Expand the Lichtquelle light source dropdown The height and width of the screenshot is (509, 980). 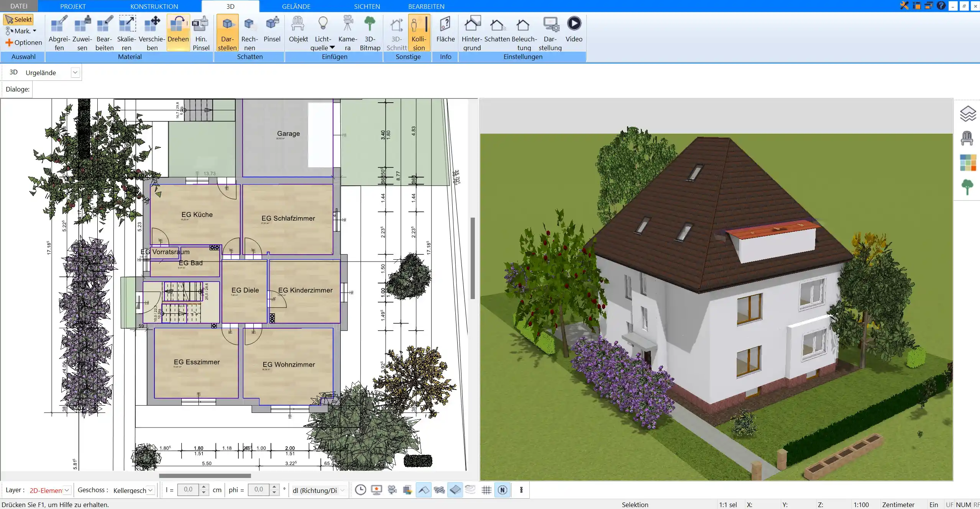click(332, 47)
